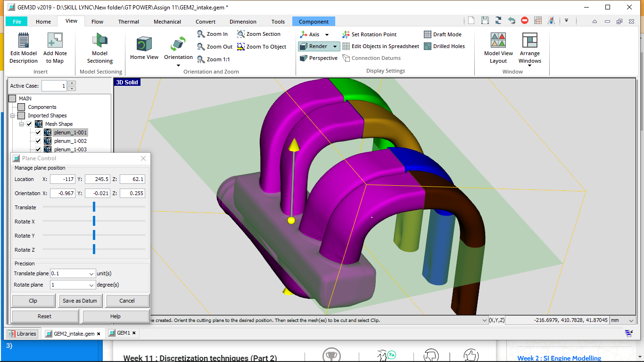Click the Location X input field
This screenshot has width=644, height=362.
coord(62,179)
